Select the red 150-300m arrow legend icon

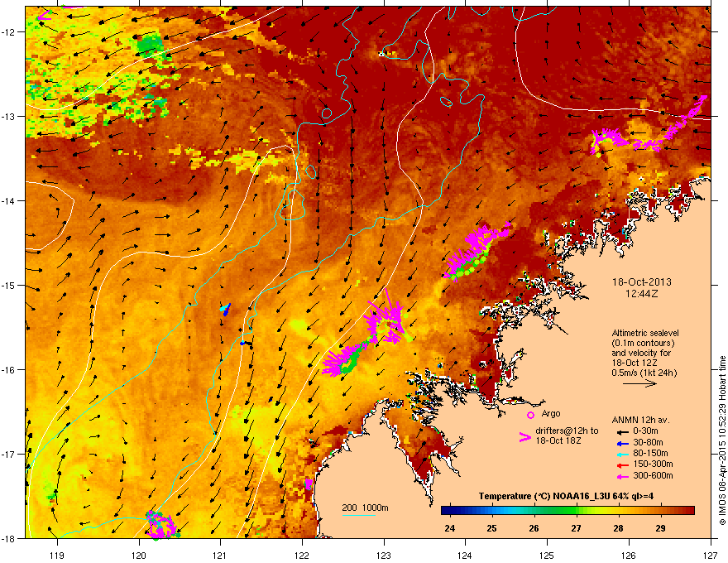[622, 465]
